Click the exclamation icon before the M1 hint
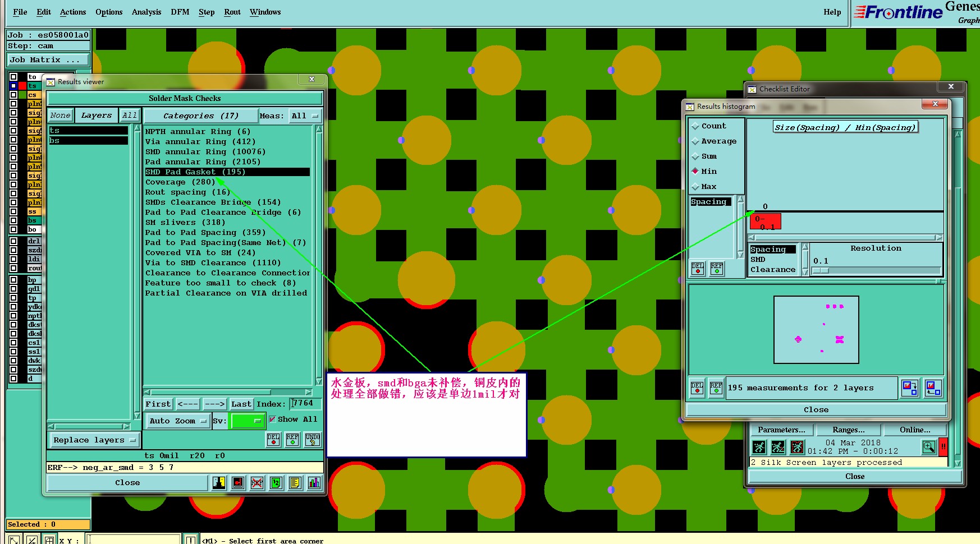This screenshot has width=980, height=544. [x=191, y=540]
